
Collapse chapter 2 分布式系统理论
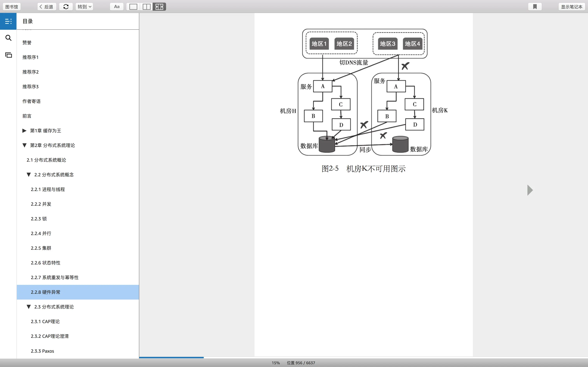pos(24,145)
